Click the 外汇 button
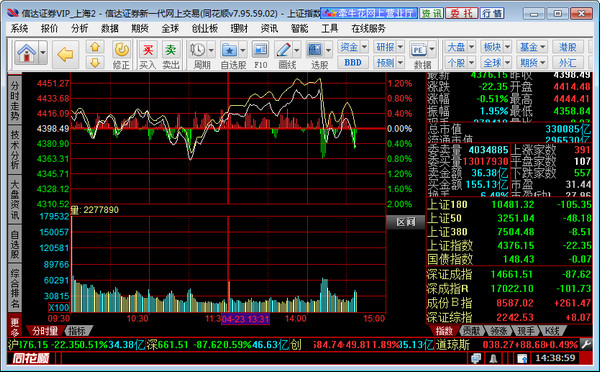 (x=568, y=62)
